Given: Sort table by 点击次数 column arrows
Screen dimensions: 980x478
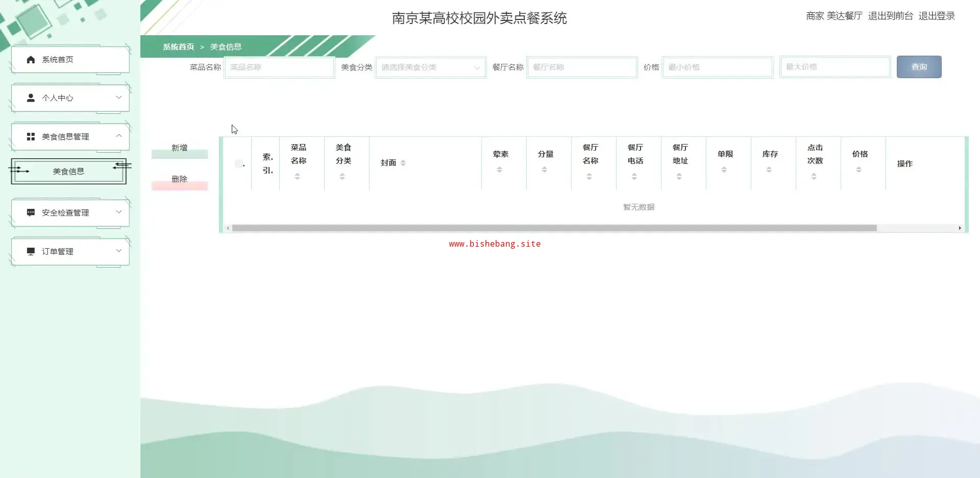Looking at the screenshot, I should pyautogui.click(x=814, y=177).
